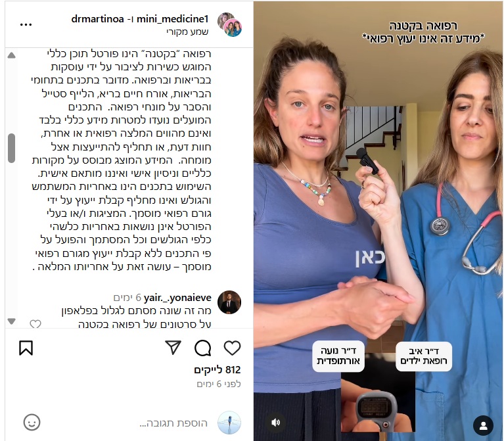This screenshot has width=504, height=441.
Task: Open the yair._.yonaieve commenter username
Action: pos(177,298)
